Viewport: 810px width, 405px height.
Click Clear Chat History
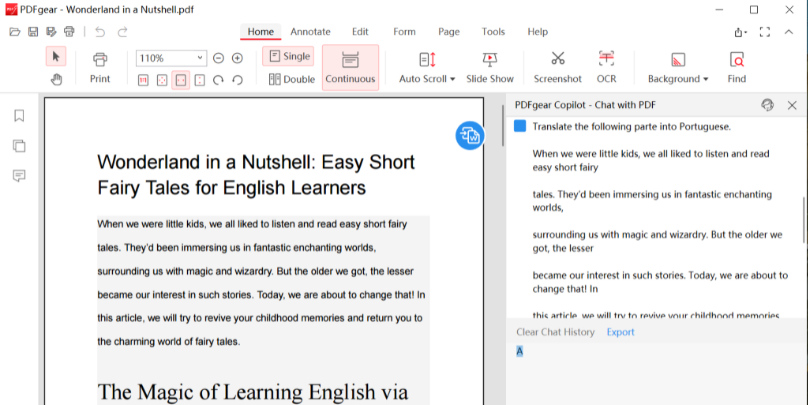(555, 332)
